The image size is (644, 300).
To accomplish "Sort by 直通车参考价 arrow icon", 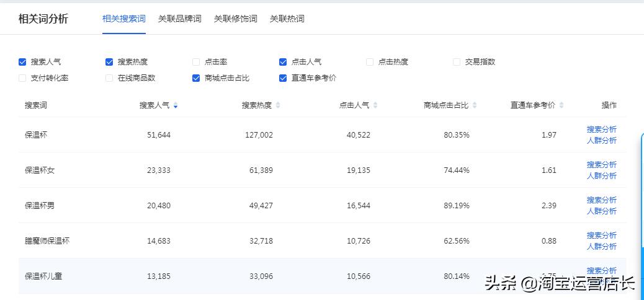I will tap(561, 105).
